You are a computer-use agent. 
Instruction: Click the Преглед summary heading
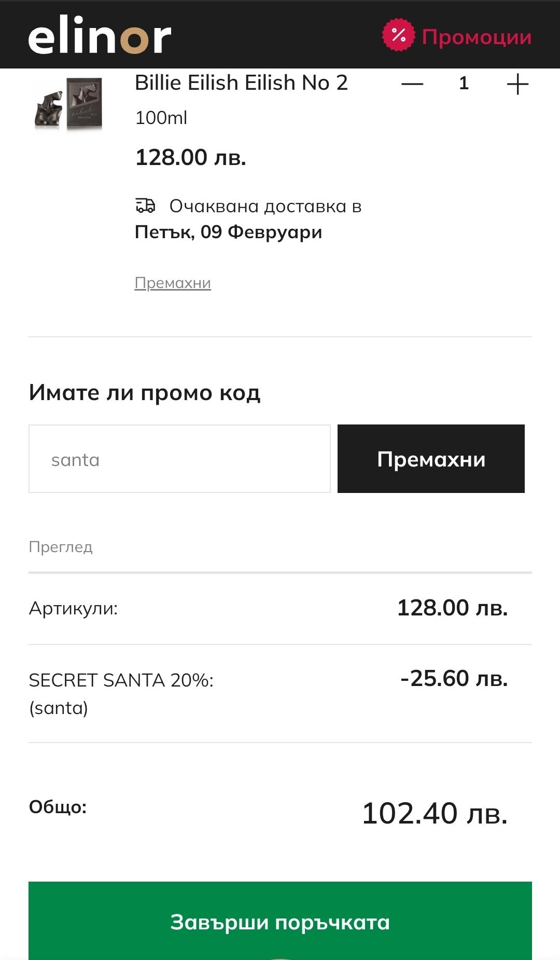(61, 547)
